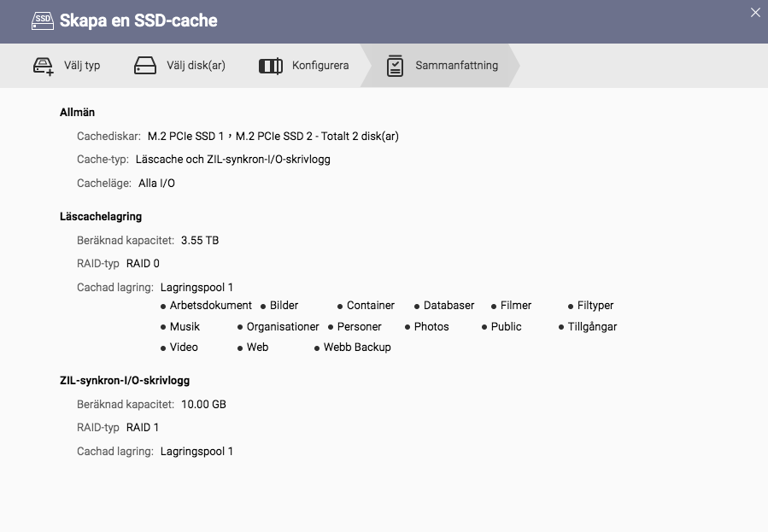
Task: Click the Konfigurera step icon
Action: 270,66
